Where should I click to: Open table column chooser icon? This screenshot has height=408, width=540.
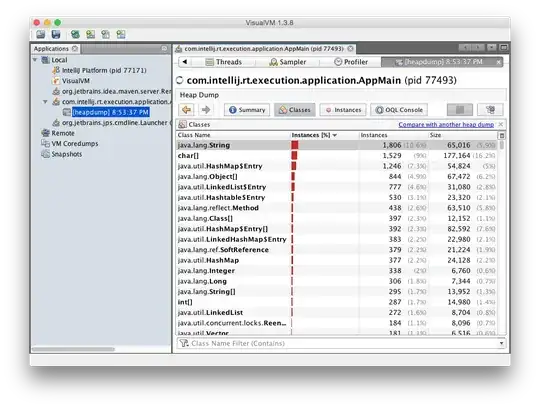tap(502, 135)
